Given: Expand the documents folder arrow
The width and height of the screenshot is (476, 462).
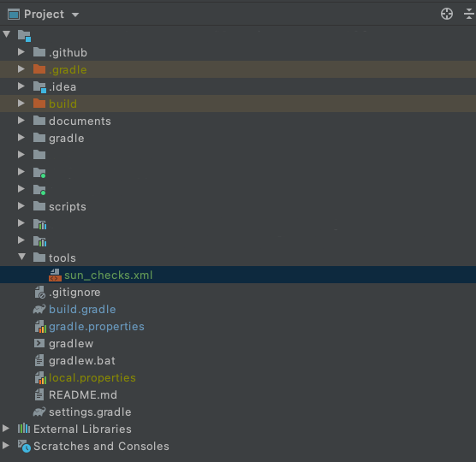Looking at the screenshot, I should 21,121.
